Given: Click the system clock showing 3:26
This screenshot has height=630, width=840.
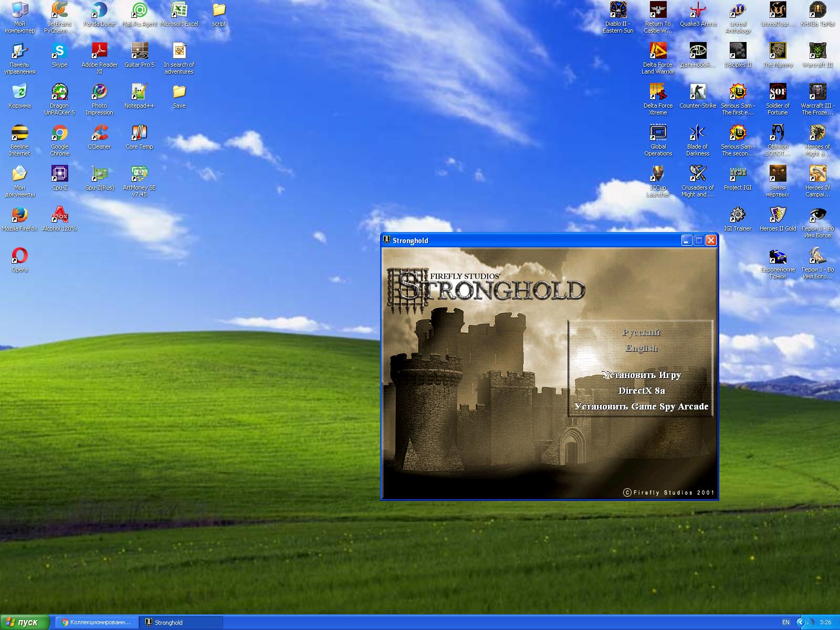Looking at the screenshot, I should (825, 623).
